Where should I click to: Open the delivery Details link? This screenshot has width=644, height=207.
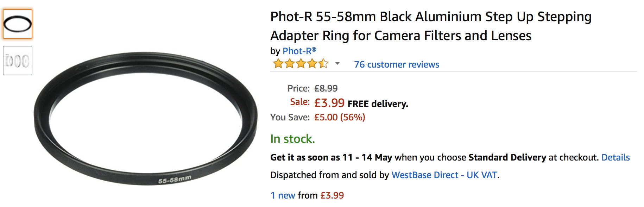(x=615, y=157)
